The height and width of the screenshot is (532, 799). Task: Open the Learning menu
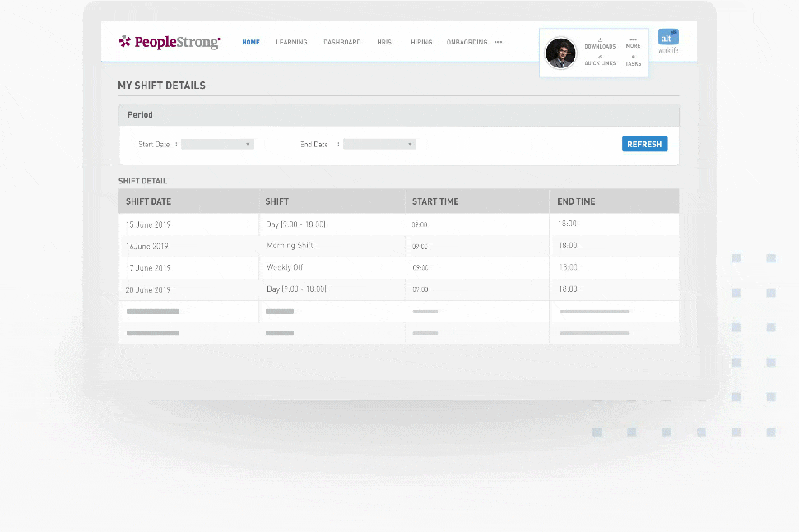(x=291, y=42)
